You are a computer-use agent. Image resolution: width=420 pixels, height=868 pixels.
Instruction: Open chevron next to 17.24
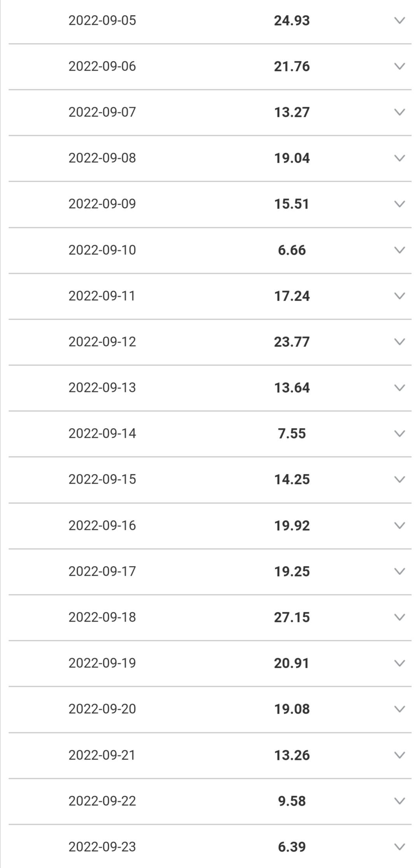click(x=399, y=296)
